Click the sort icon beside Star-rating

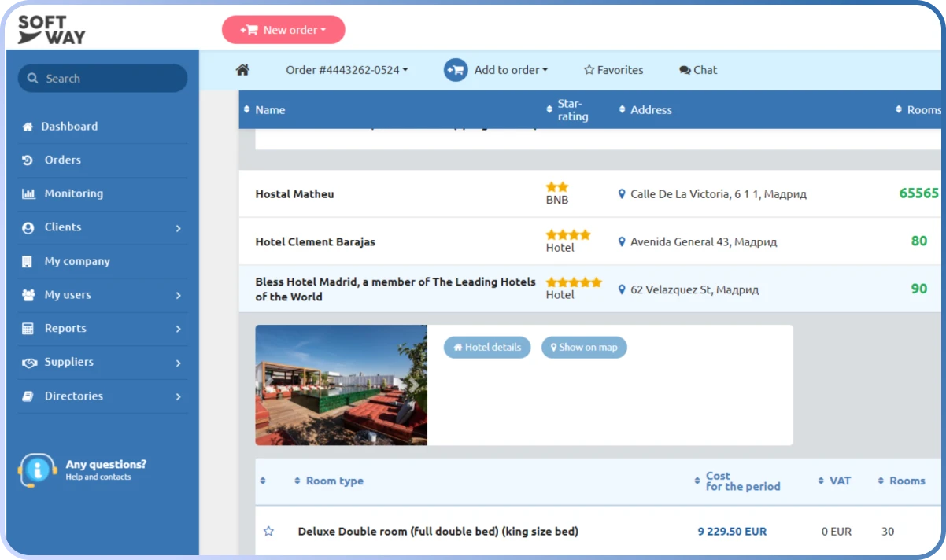(549, 109)
